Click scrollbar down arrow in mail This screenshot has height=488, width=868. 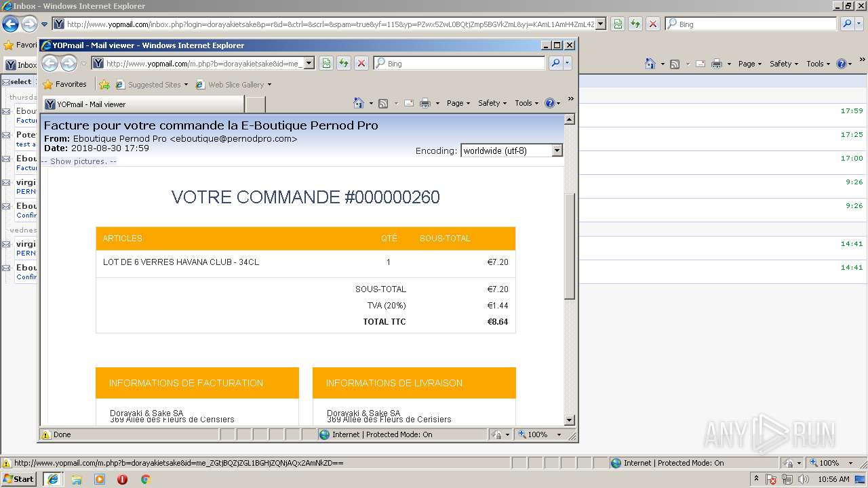point(570,420)
